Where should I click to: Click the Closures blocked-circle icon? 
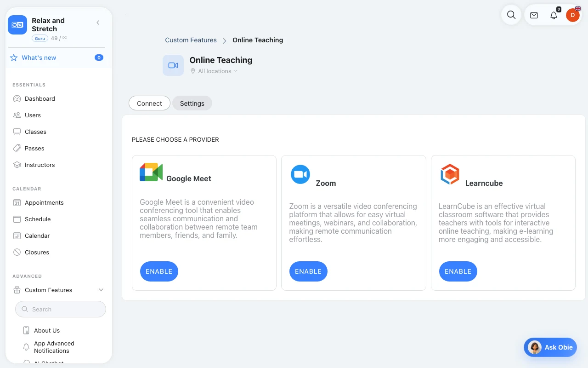(17, 252)
